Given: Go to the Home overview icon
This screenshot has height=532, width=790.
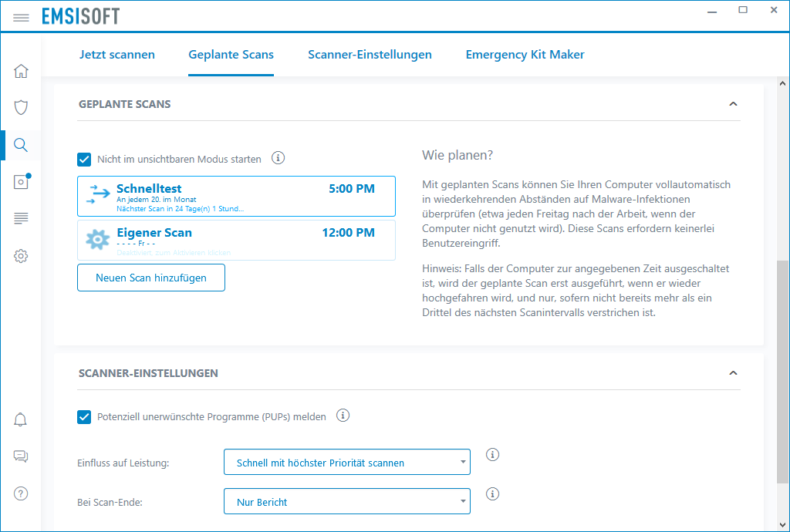Looking at the screenshot, I should [21, 71].
